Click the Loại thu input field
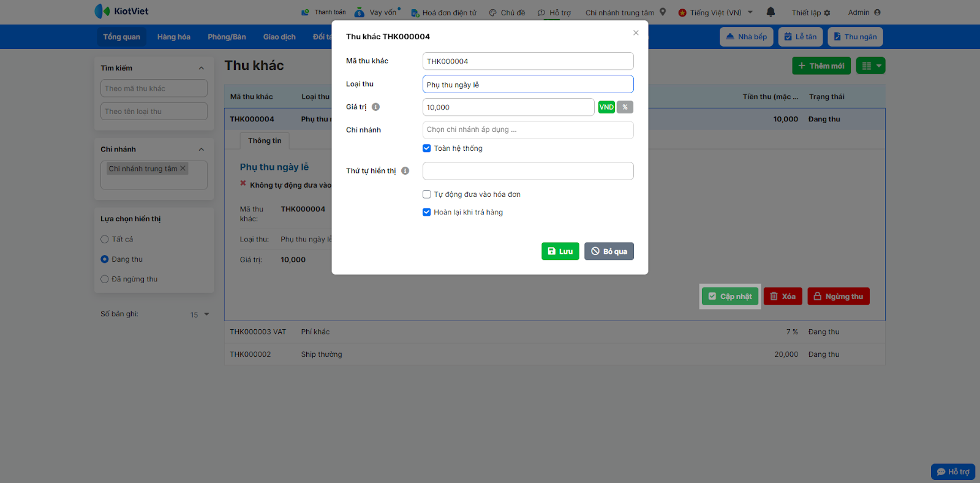 tap(528, 85)
